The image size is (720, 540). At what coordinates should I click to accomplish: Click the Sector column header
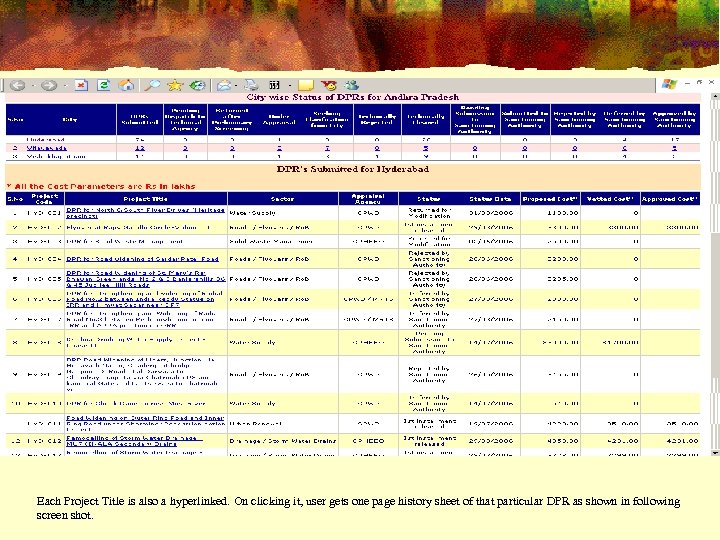(282, 199)
